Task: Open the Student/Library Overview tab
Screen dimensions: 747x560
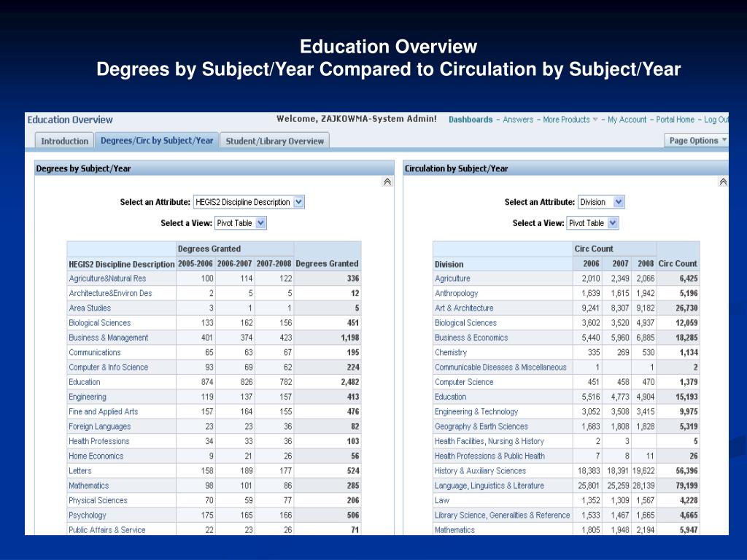Action: [x=274, y=141]
